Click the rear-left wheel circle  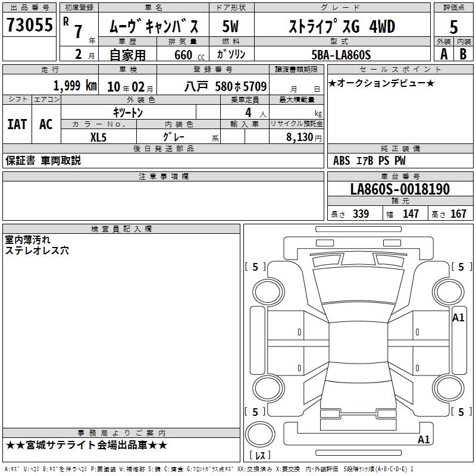[x=268, y=389]
